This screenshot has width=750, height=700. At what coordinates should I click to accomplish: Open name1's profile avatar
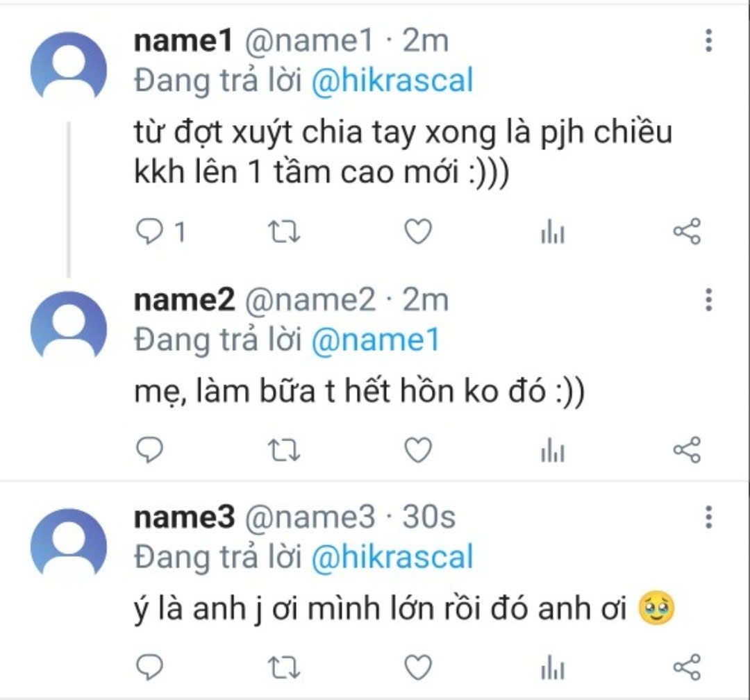tap(68, 67)
